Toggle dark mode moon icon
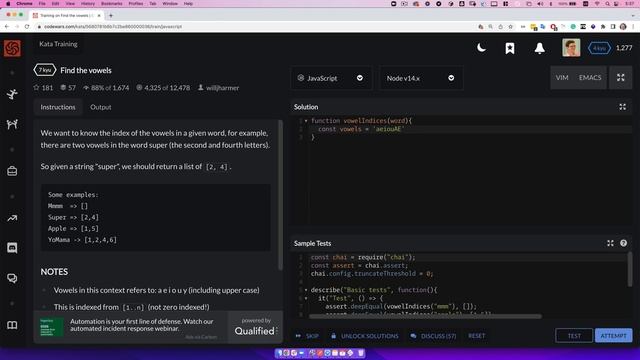640x360 pixels. (481, 48)
